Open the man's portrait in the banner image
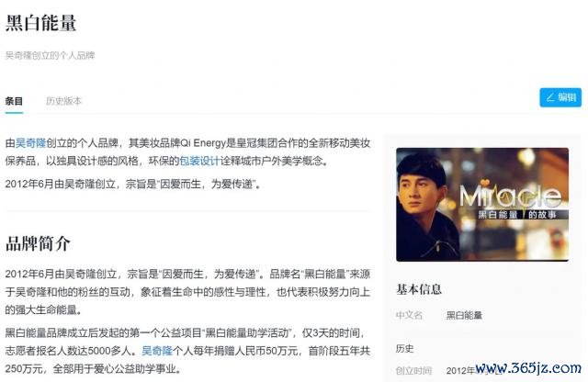 (425, 204)
